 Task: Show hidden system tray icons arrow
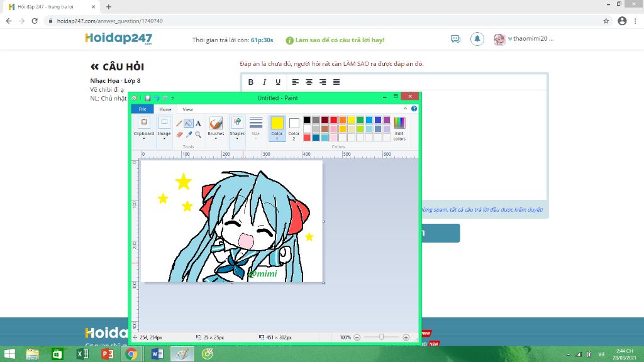569,354
